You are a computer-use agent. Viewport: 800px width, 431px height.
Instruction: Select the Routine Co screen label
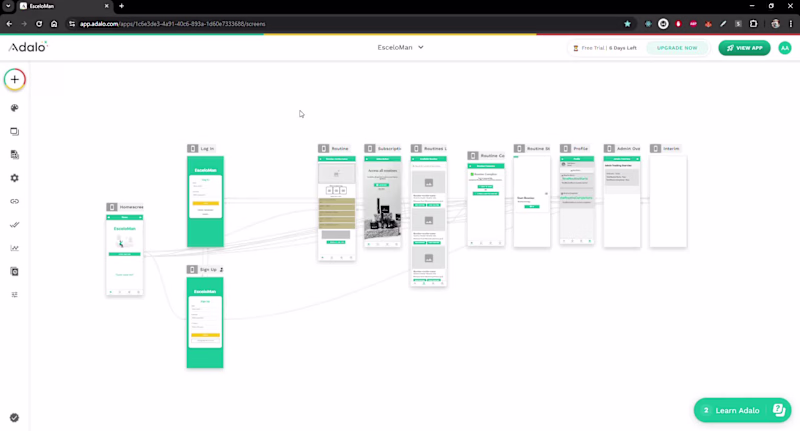click(x=486, y=156)
